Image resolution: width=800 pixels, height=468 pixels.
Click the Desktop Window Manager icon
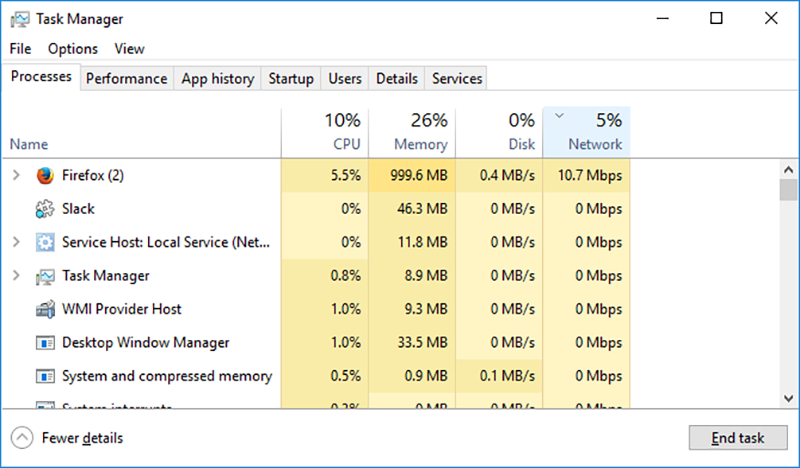click(x=45, y=343)
